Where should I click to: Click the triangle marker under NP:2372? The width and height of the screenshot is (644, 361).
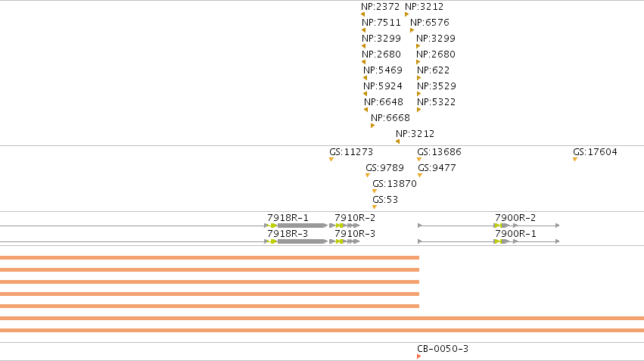[363, 14]
